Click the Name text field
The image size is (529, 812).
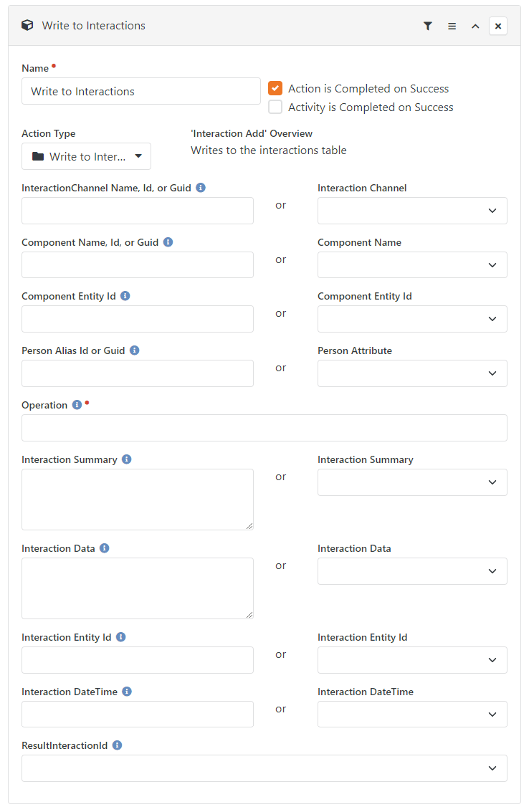coord(141,92)
